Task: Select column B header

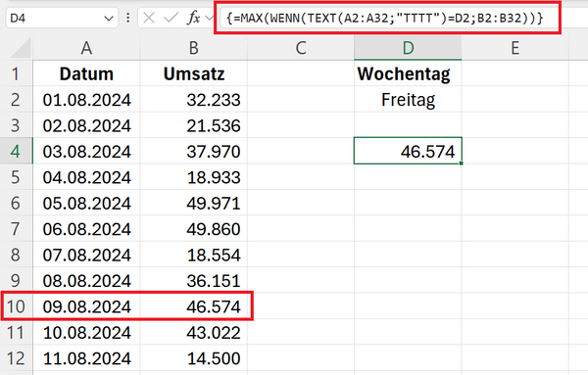Action: pyautogui.click(x=193, y=48)
